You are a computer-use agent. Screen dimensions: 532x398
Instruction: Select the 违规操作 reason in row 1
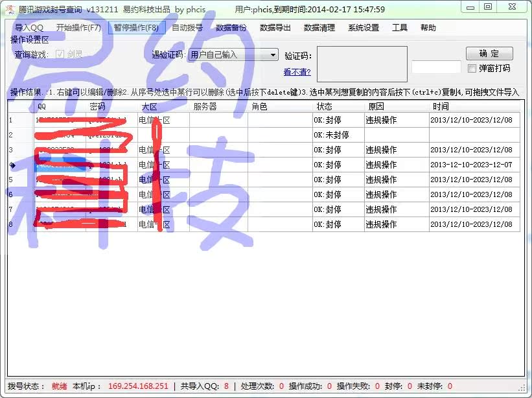pyautogui.click(x=397, y=120)
